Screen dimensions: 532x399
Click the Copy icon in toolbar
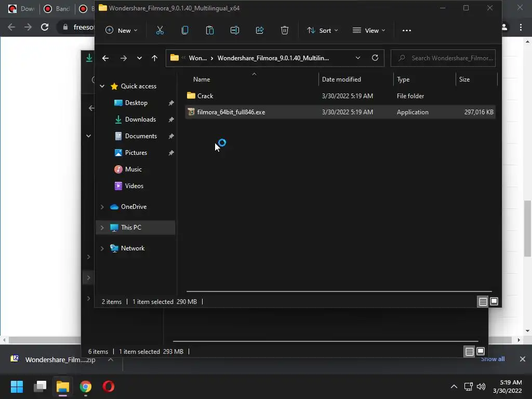[x=185, y=31]
